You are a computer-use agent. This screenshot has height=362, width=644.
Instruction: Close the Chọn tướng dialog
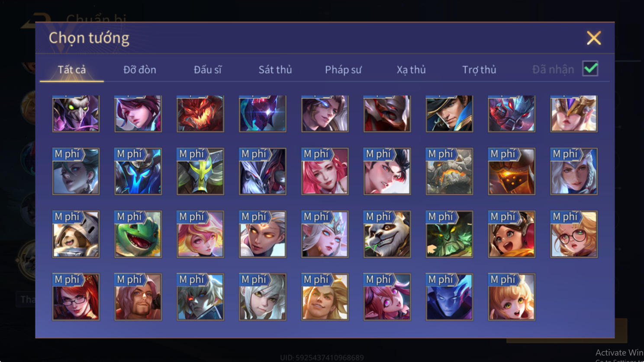(x=594, y=38)
